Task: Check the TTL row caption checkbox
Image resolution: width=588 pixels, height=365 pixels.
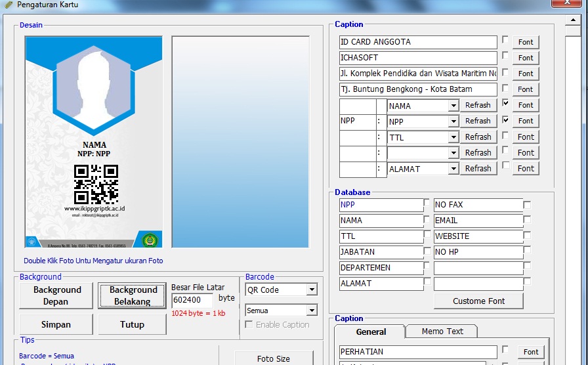Action: (x=505, y=135)
